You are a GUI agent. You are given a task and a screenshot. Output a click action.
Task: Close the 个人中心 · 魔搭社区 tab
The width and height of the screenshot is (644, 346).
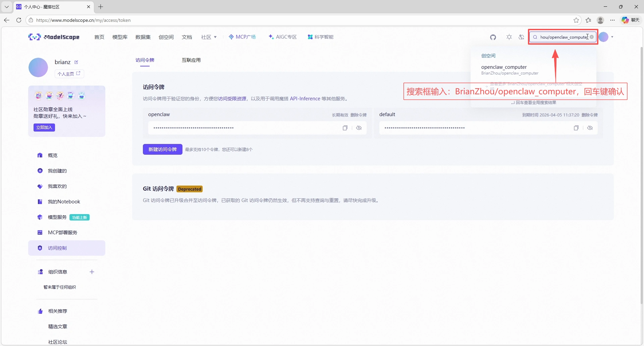point(89,7)
